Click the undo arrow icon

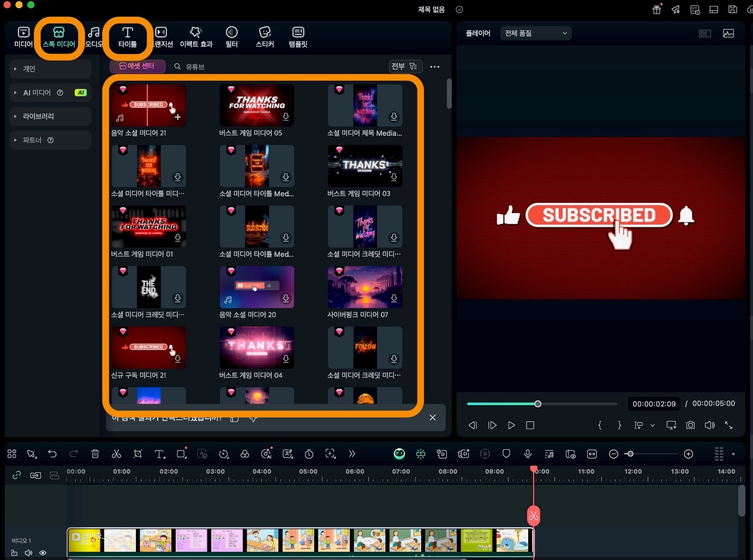coord(52,454)
